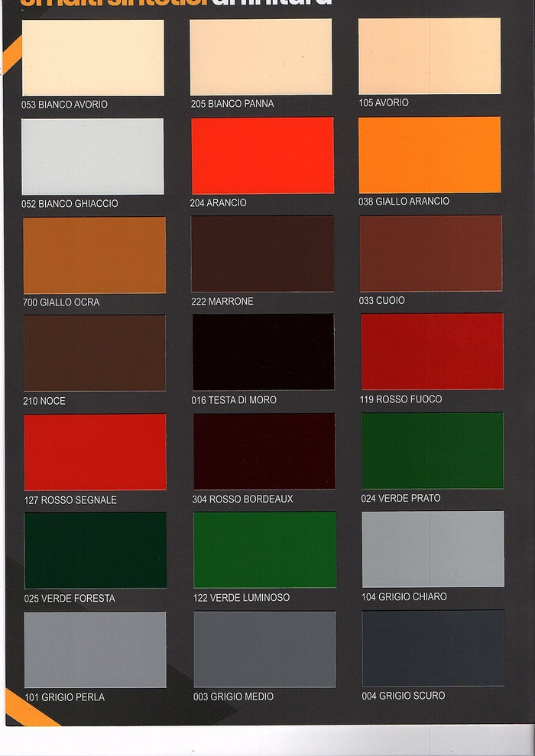The height and width of the screenshot is (756, 535).
Task: Select the 204 Arancio orange swatch
Action: [x=262, y=156]
